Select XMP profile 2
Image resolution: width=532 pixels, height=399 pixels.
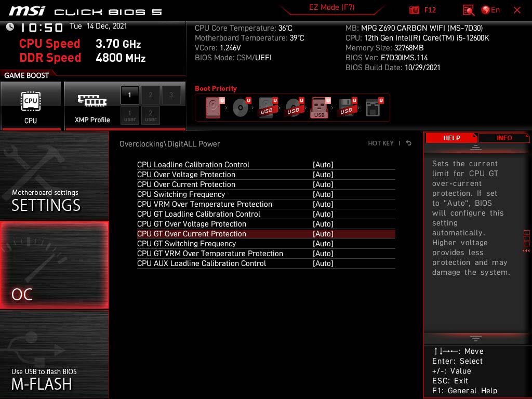(x=150, y=95)
